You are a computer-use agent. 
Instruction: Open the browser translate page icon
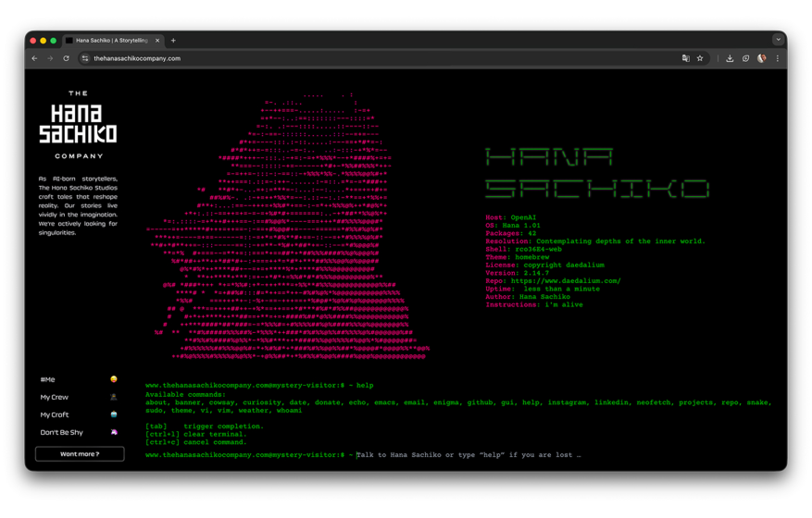(685, 58)
